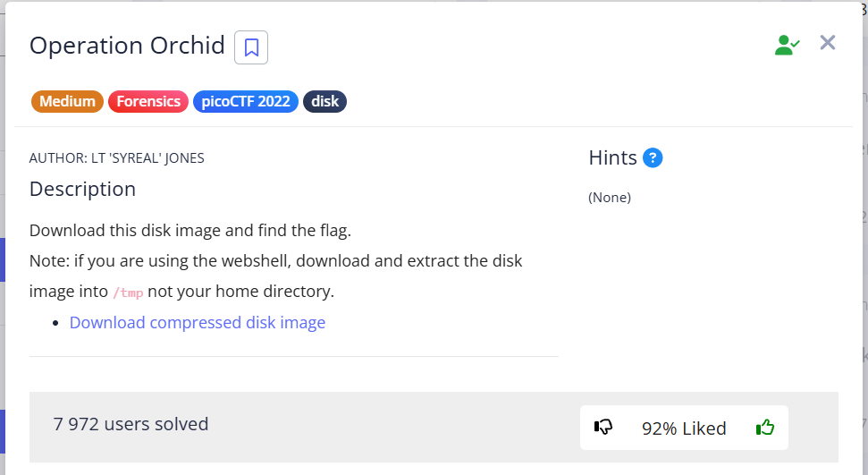Open the Hints question mark help icon

click(653, 158)
